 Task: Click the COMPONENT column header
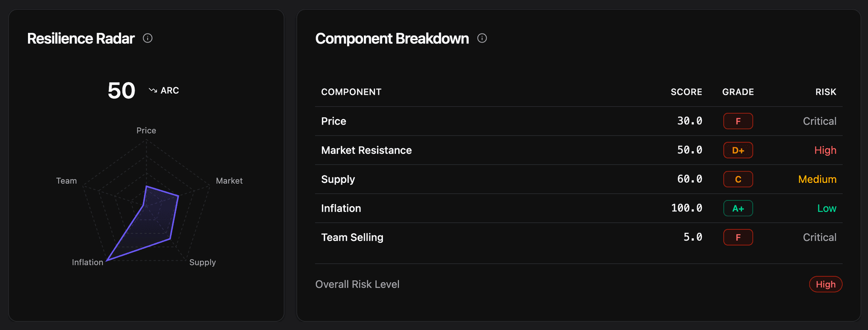[x=351, y=92]
